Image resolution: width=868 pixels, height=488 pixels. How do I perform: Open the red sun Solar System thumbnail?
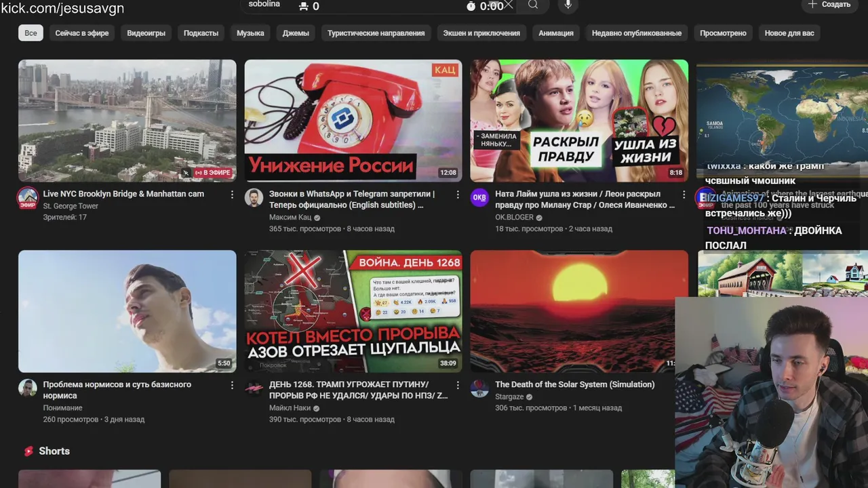(x=579, y=311)
